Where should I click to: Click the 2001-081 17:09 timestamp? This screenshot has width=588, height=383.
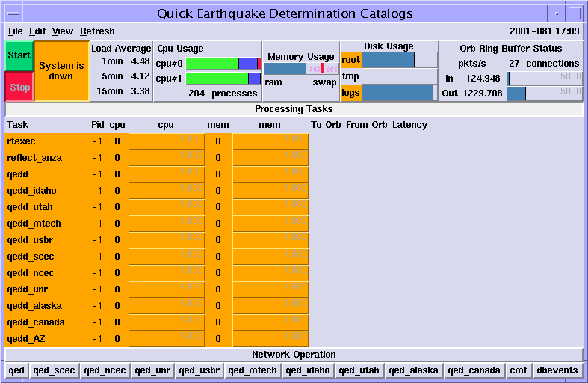(x=545, y=31)
